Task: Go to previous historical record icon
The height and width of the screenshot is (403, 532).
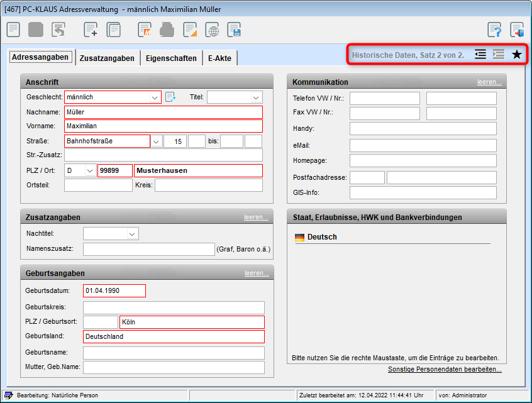Action: click(480, 55)
